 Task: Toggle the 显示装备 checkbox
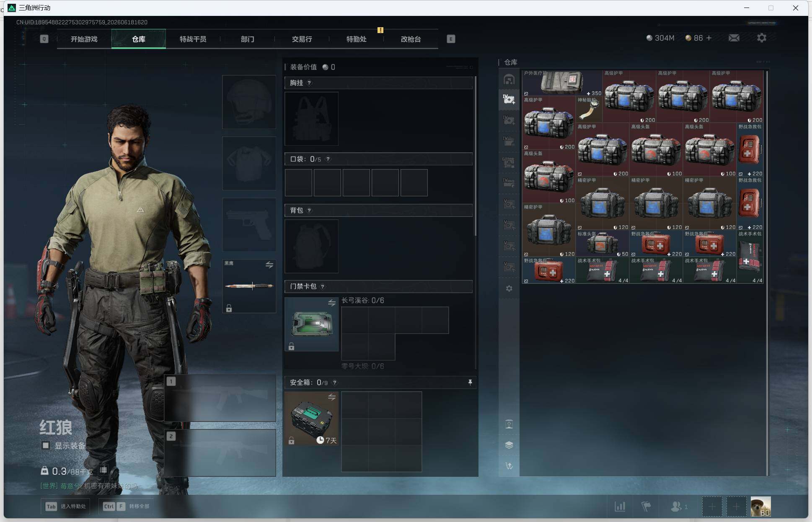click(x=46, y=445)
